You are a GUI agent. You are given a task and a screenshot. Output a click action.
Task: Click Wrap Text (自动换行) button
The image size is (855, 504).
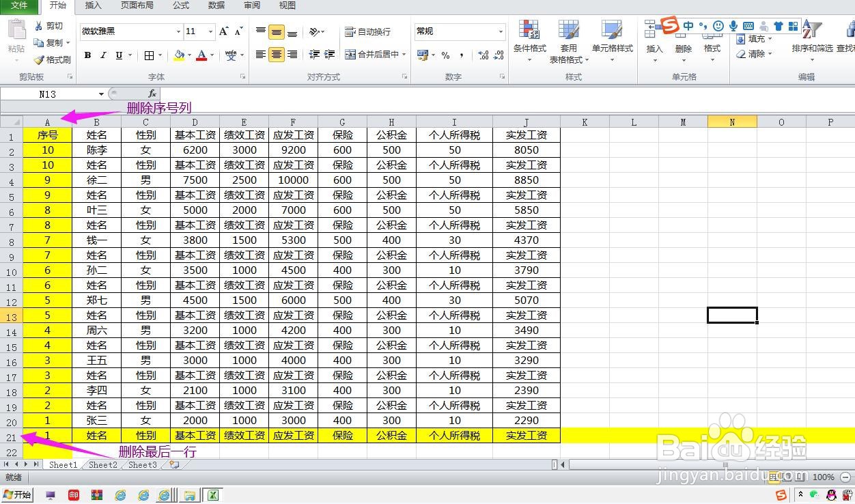367,31
